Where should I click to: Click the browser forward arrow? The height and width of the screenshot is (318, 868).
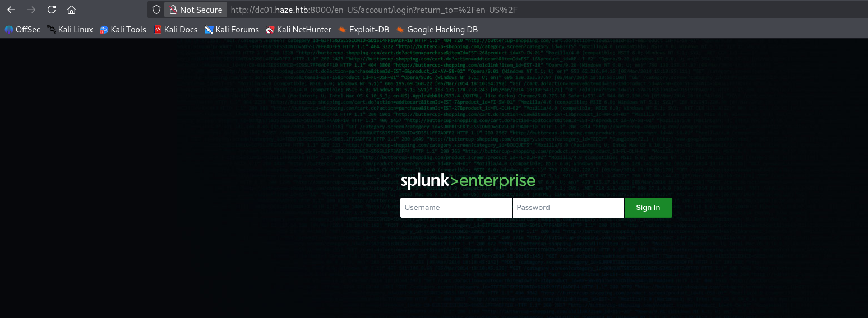pyautogui.click(x=31, y=10)
